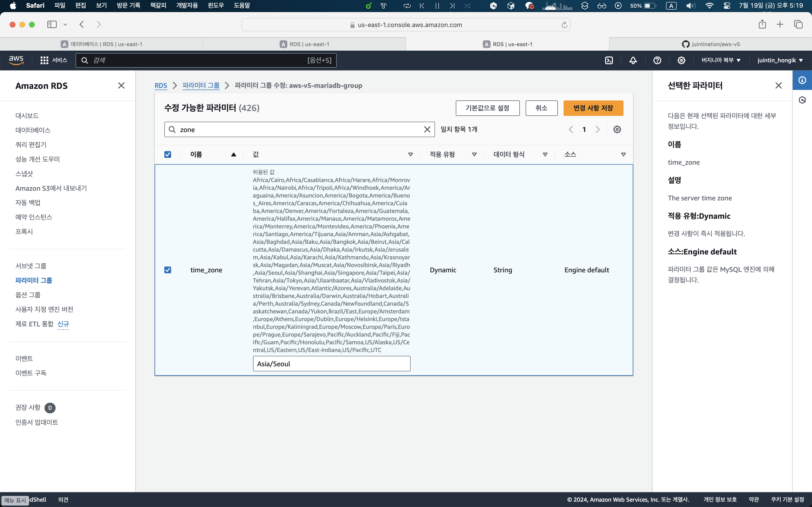
Task: Click the blue info panel icon
Action: click(x=802, y=80)
